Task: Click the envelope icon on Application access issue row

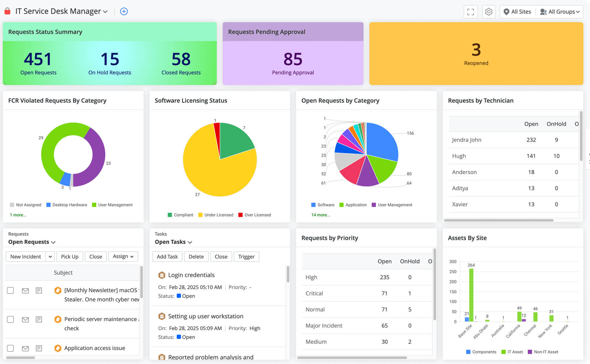Action: [x=25, y=348]
